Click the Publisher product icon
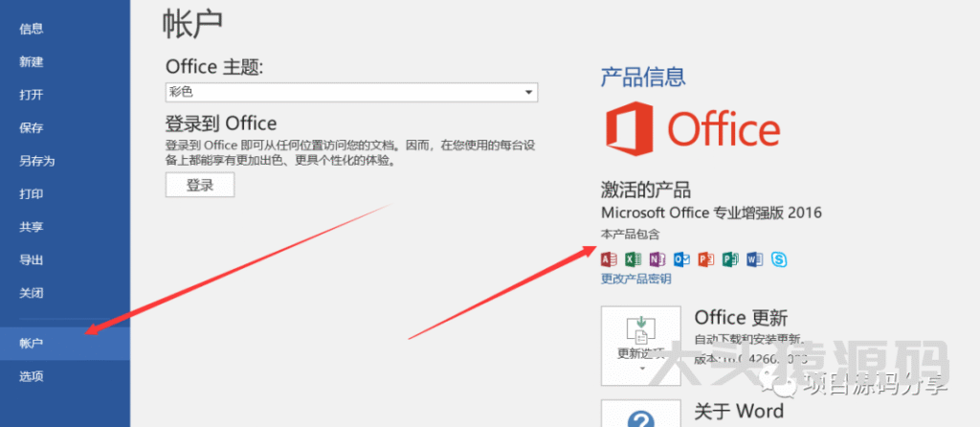Image resolution: width=980 pixels, height=427 pixels. point(730,258)
